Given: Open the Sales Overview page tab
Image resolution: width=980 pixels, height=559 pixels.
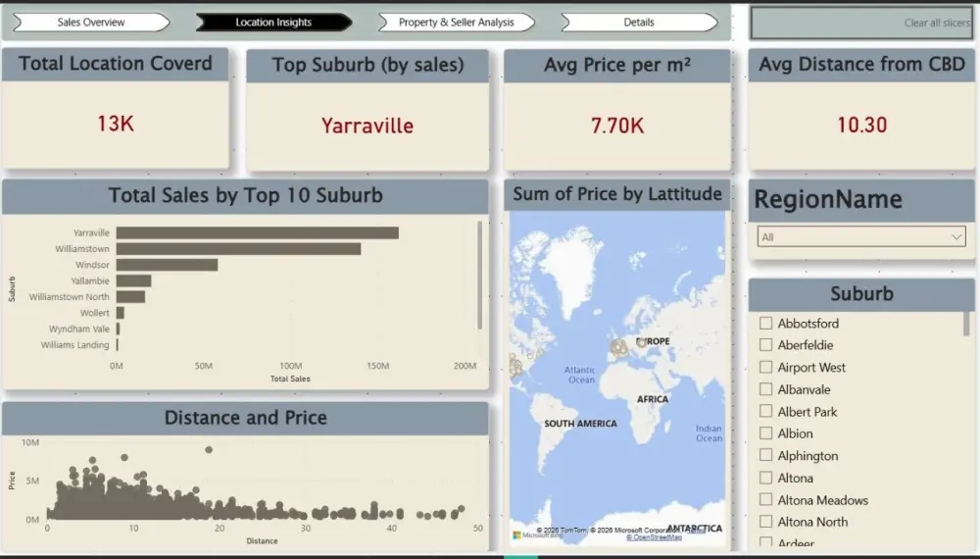Looking at the screenshot, I should [91, 23].
